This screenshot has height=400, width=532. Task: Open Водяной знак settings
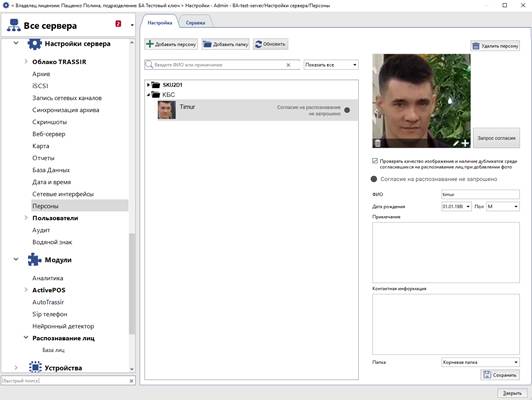click(52, 242)
